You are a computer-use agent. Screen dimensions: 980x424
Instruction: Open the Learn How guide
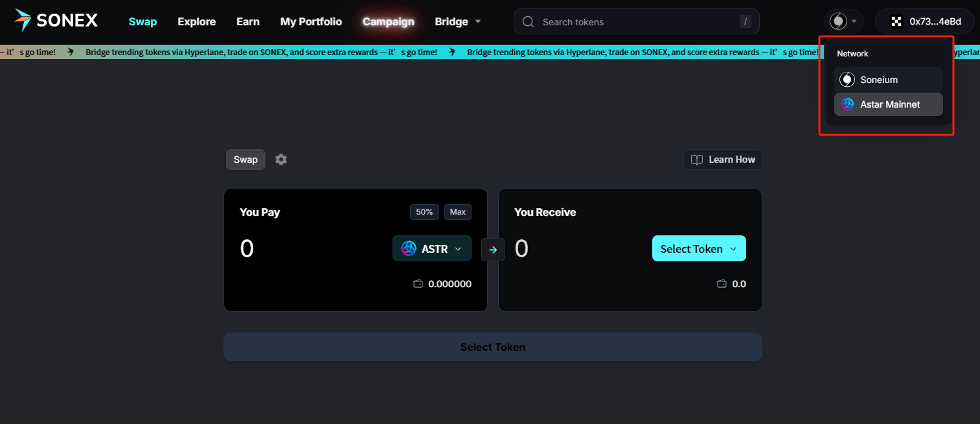coord(723,159)
